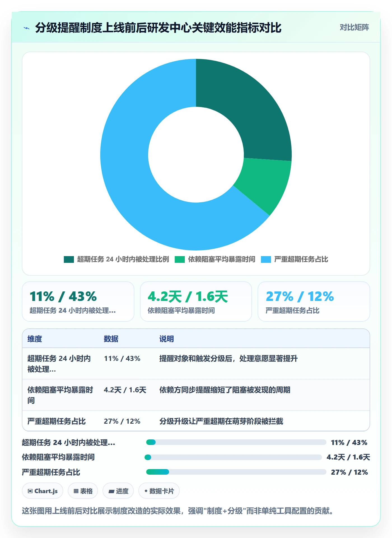Open the 11% / 43% data card

78,302
